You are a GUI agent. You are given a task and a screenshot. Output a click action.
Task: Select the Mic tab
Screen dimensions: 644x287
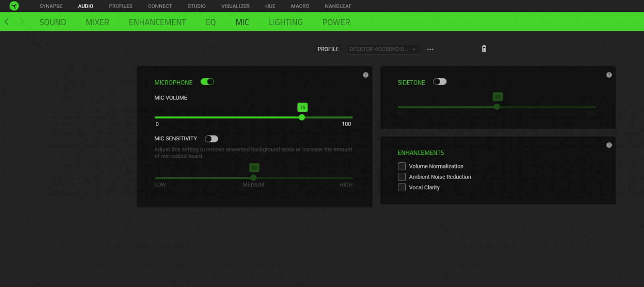[x=242, y=23]
